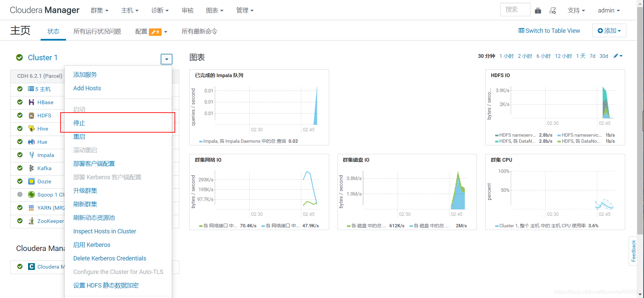Choose 设置 HDFS 静态数据加密 entry
644x298 pixels.
point(106,285)
